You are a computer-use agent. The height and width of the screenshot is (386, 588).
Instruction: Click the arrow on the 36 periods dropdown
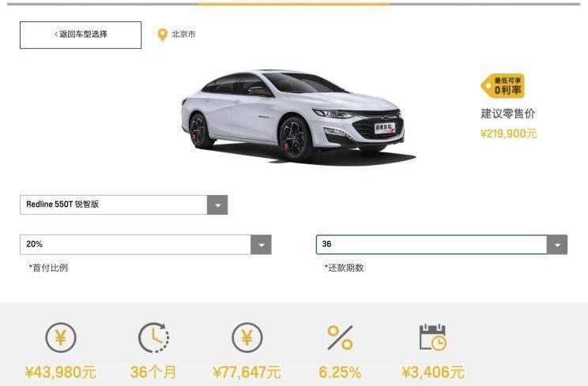click(557, 245)
